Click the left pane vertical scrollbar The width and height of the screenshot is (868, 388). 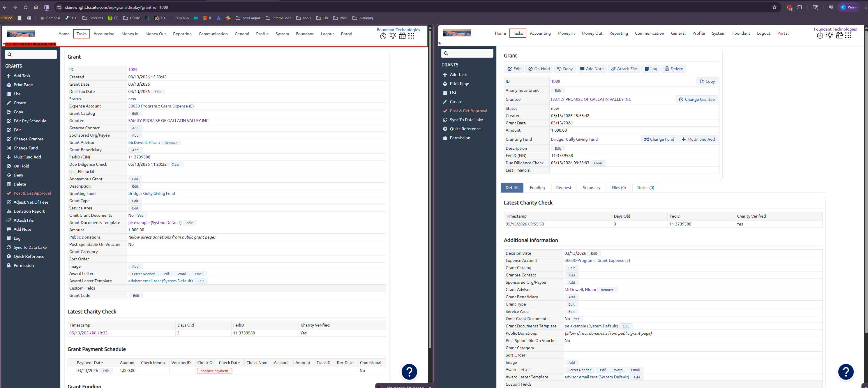(x=430, y=189)
